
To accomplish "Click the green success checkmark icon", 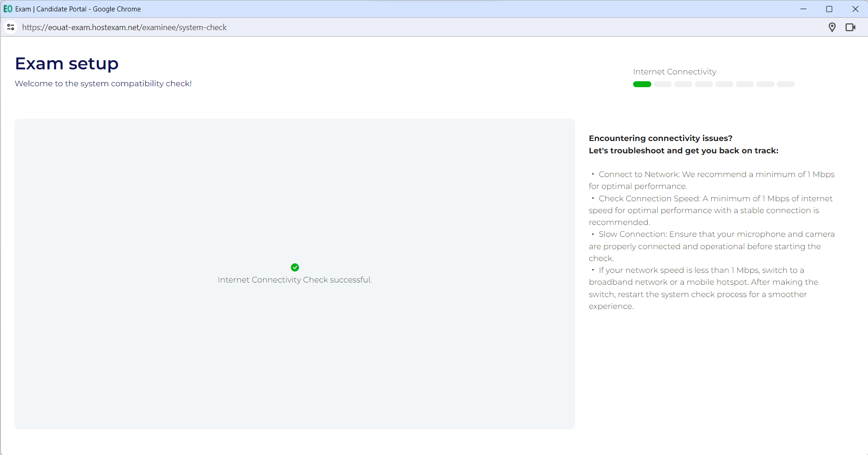I will coord(295,267).
